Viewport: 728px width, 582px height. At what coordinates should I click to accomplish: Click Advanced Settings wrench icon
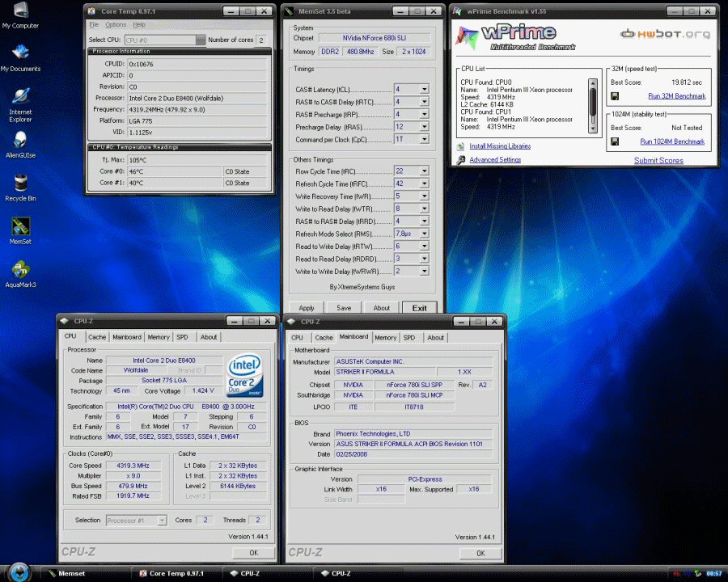click(x=460, y=160)
